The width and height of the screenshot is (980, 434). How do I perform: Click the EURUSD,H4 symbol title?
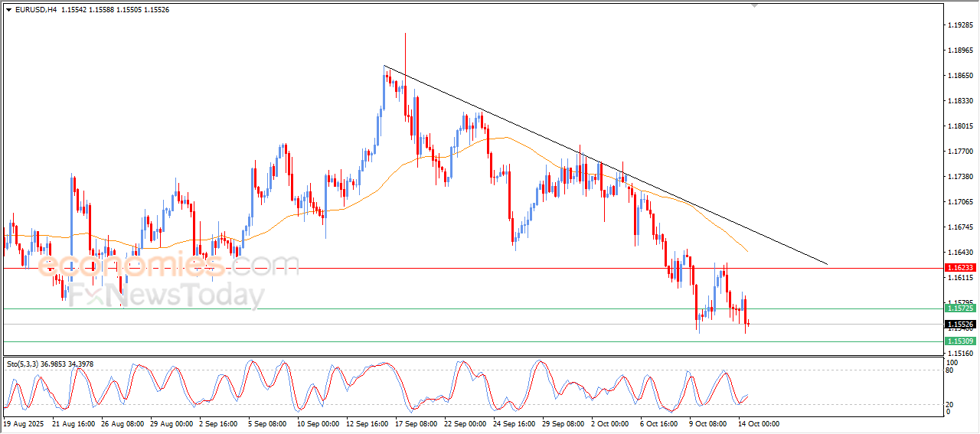[35, 10]
